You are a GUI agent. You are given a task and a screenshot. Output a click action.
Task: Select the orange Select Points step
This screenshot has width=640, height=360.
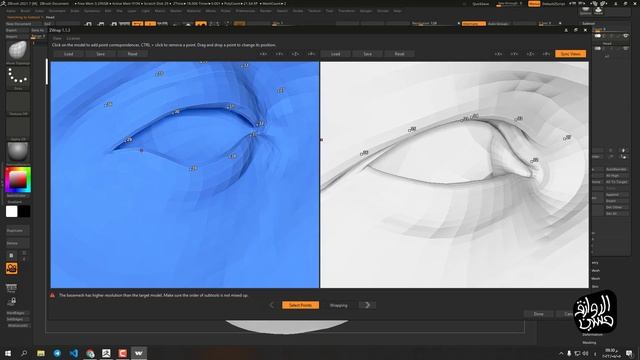300,305
